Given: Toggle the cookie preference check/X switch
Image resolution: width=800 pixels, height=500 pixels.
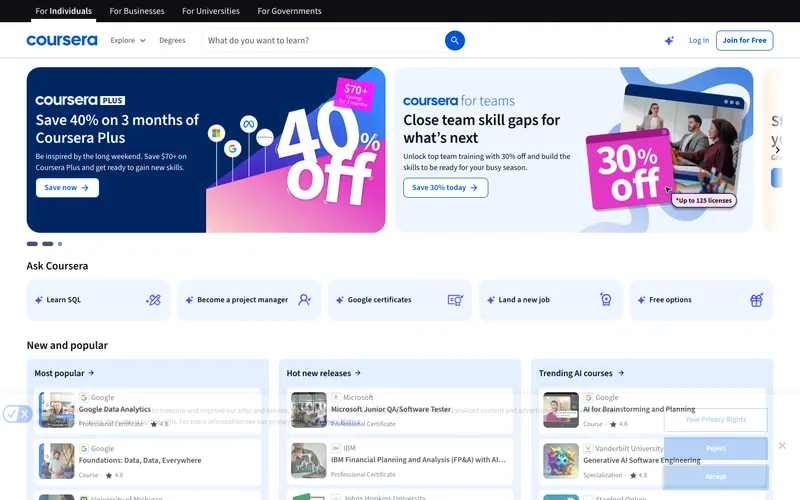Looking at the screenshot, I should point(17,414).
